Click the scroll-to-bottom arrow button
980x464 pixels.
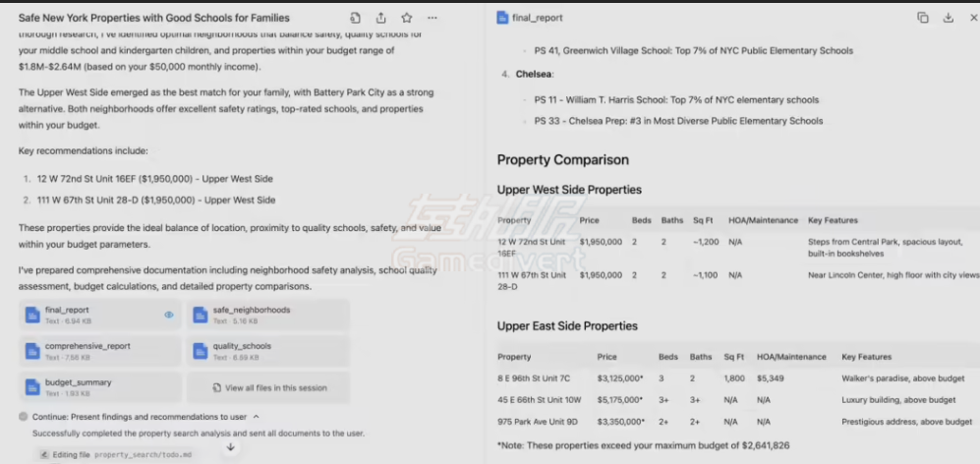click(x=230, y=447)
